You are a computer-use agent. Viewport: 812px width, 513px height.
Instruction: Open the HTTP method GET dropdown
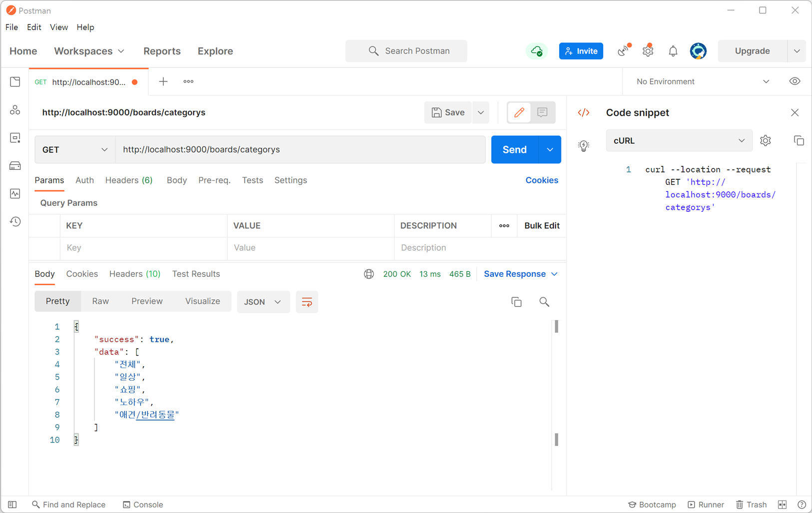coord(75,150)
